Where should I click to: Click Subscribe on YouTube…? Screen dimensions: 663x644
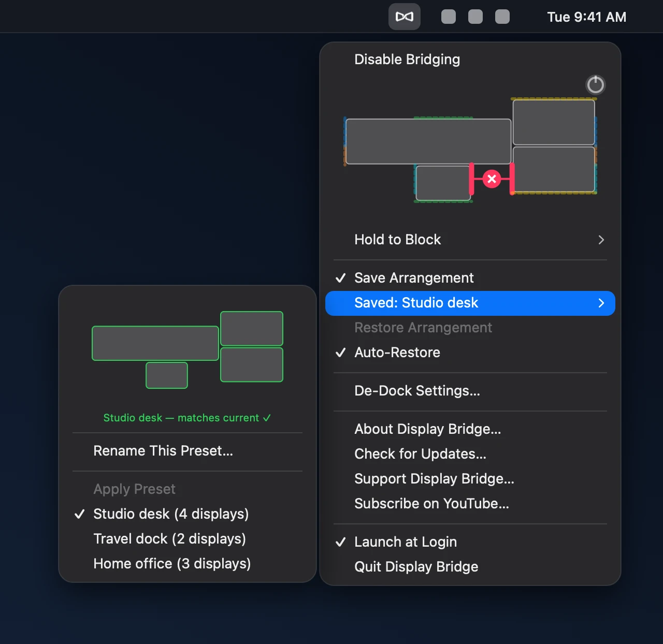pos(470,504)
